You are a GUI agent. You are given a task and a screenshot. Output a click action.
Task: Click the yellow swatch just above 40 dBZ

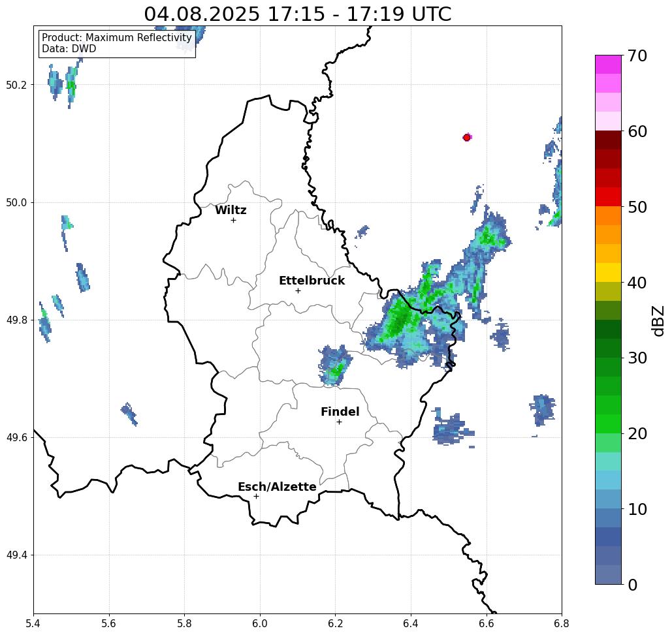(608, 272)
